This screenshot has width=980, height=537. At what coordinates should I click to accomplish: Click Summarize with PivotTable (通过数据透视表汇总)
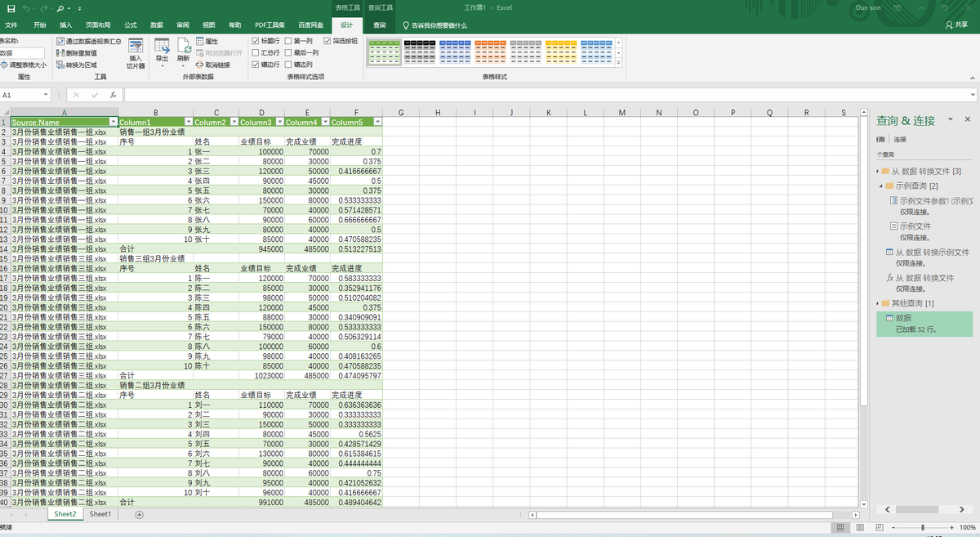coord(88,41)
